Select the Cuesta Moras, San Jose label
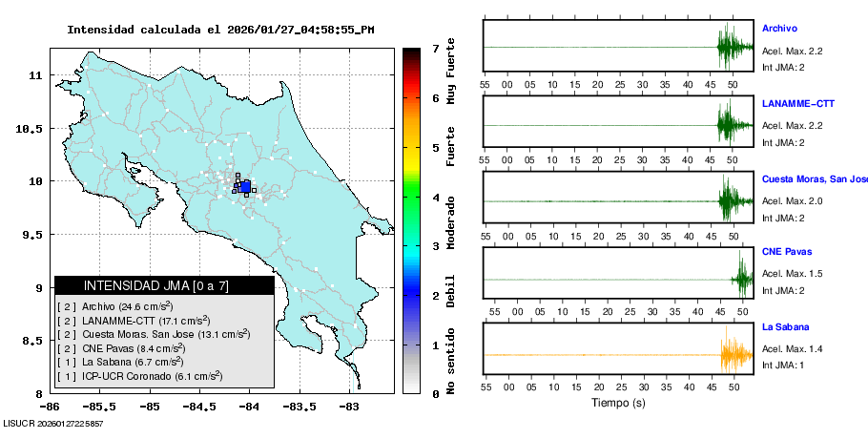Viewport: 868px width, 439px height. pos(814,179)
